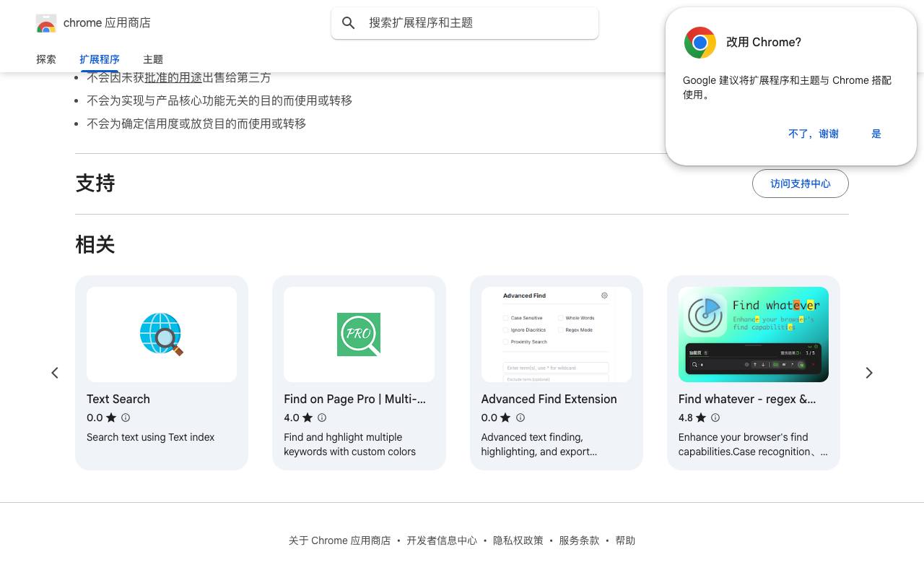Click the 不会为实现与产品核心功能无关 bullet text
This screenshot has width=924, height=578.
coord(219,100)
